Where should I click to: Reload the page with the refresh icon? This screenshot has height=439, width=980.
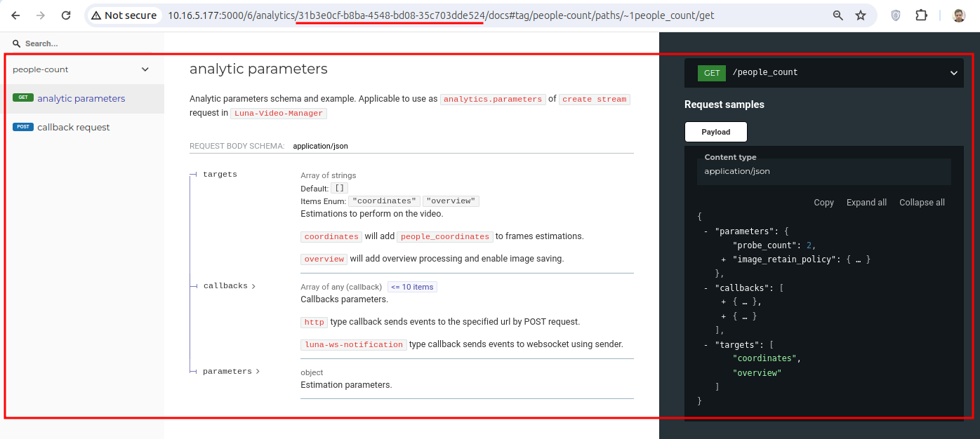click(x=66, y=15)
